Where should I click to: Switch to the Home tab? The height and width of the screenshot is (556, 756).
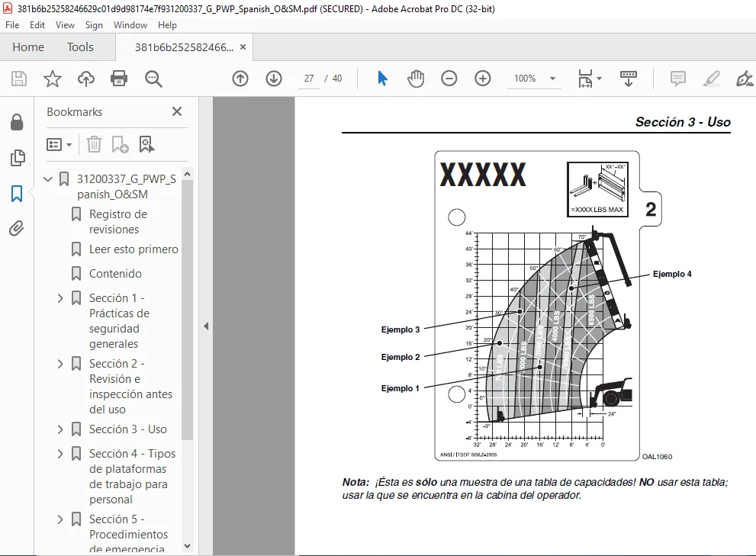(28, 47)
